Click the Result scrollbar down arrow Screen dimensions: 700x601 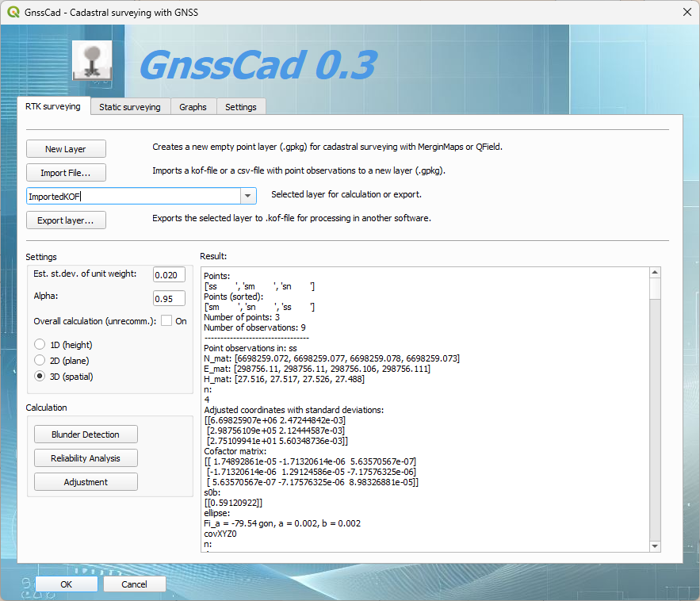point(655,546)
